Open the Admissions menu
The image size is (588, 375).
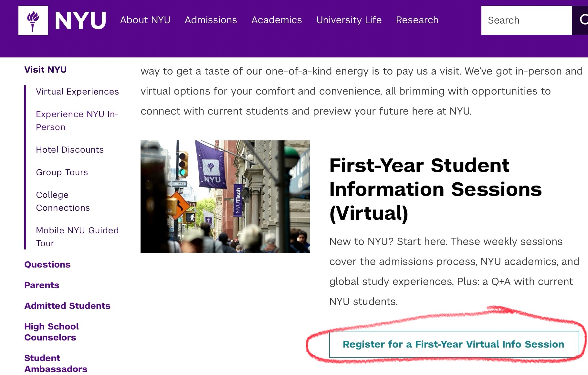(x=211, y=20)
